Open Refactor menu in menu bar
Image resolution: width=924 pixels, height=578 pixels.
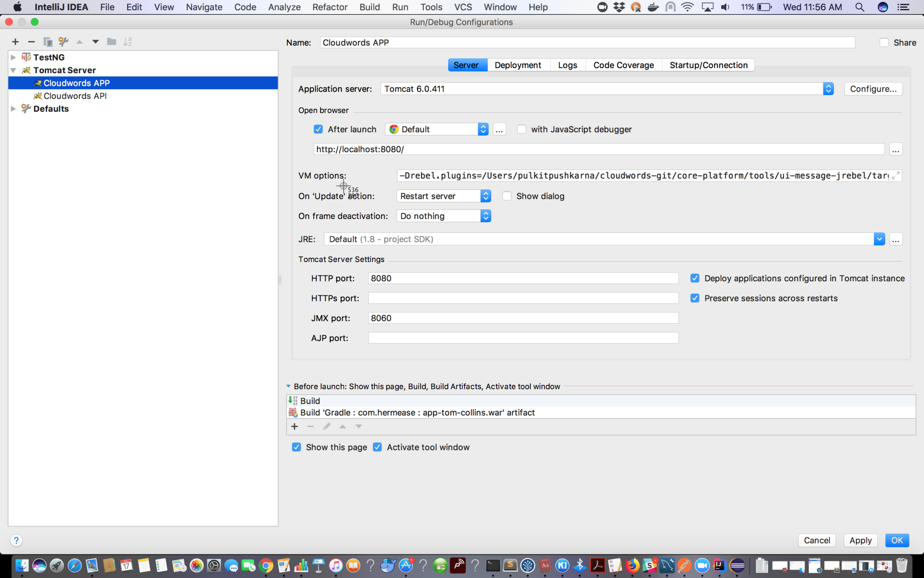click(330, 7)
